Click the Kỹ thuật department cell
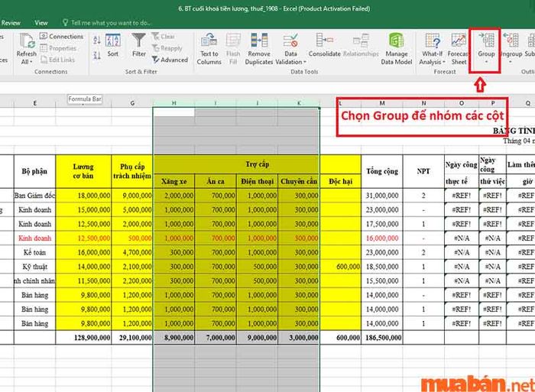The image size is (535, 392). [34, 267]
